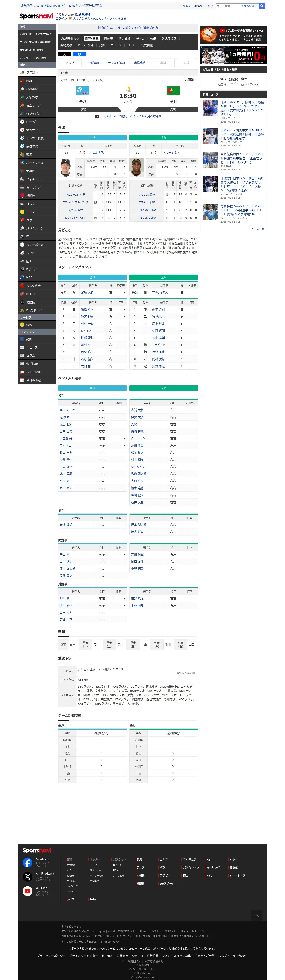This screenshot has width=285, height=980.
Task: Click the blue web search magnifier button
Action: [x=261, y=6]
